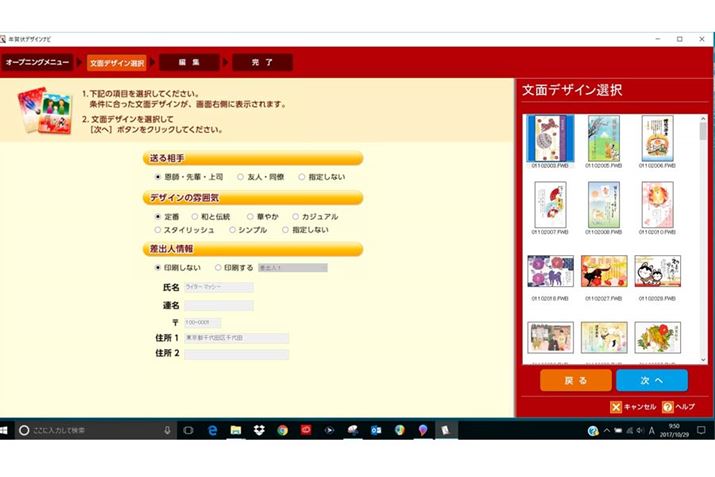This screenshot has width=715, height=477.
Task: Open the Windows Start menu
Action: tap(4, 430)
